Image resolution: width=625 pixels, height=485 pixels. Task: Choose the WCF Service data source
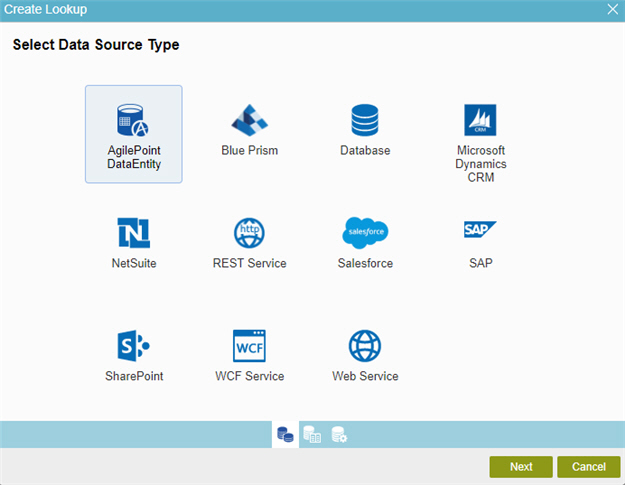point(250,356)
